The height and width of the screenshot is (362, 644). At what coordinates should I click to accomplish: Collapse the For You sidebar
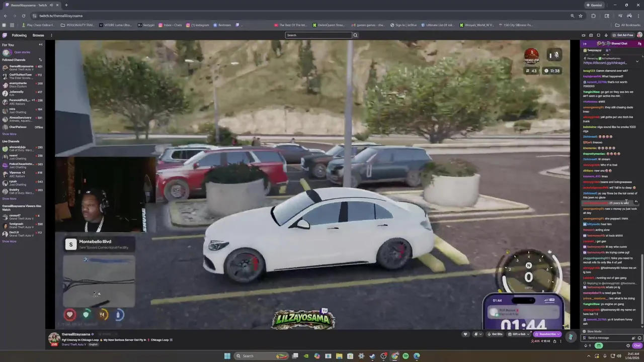[41, 45]
